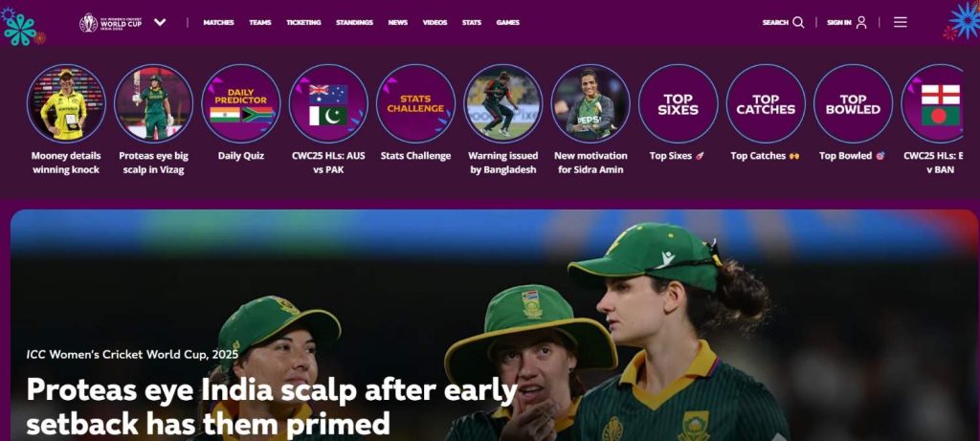Open the Top Sixes story circle
This screenshot has width=980, height=441.
pyautogui.click(x=679, y=103)
